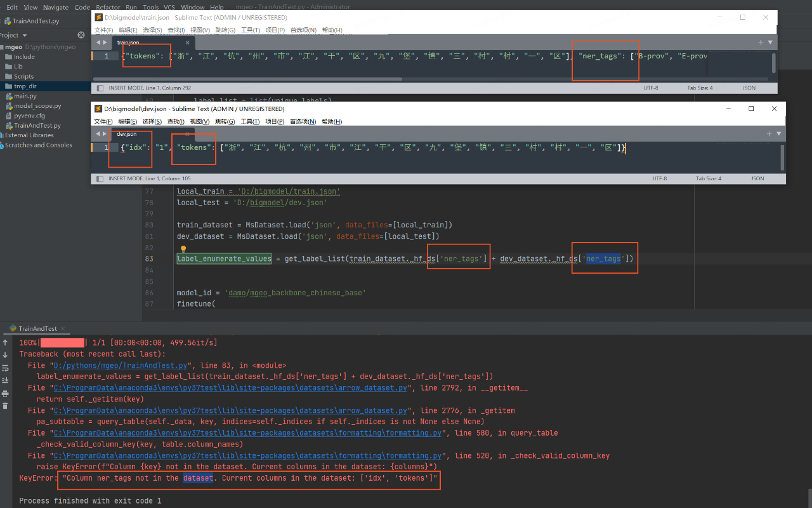Click the Up the Stack Trace arrow in Run panel
Screen dimensions: 812x508
pos(5,342)
